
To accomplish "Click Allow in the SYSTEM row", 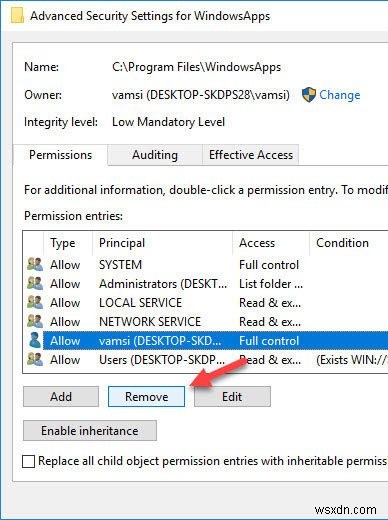I will click(65, 265).
